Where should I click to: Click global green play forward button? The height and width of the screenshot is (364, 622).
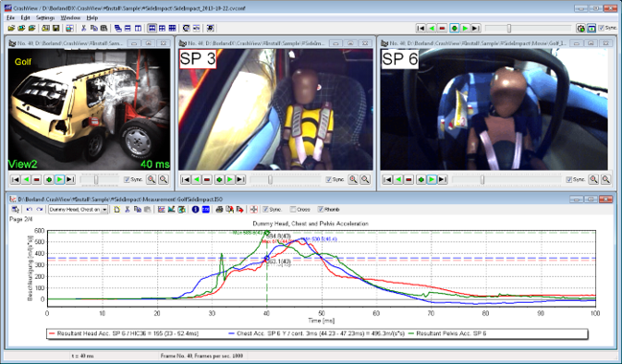466,28
